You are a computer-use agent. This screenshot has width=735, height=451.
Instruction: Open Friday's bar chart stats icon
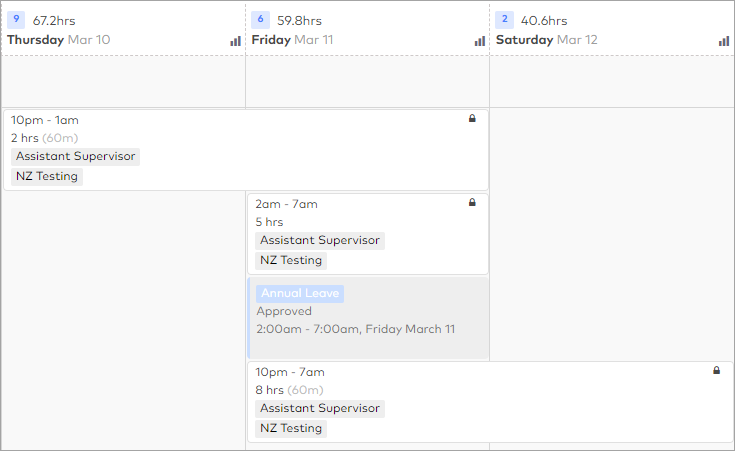[x=480, y=41]
